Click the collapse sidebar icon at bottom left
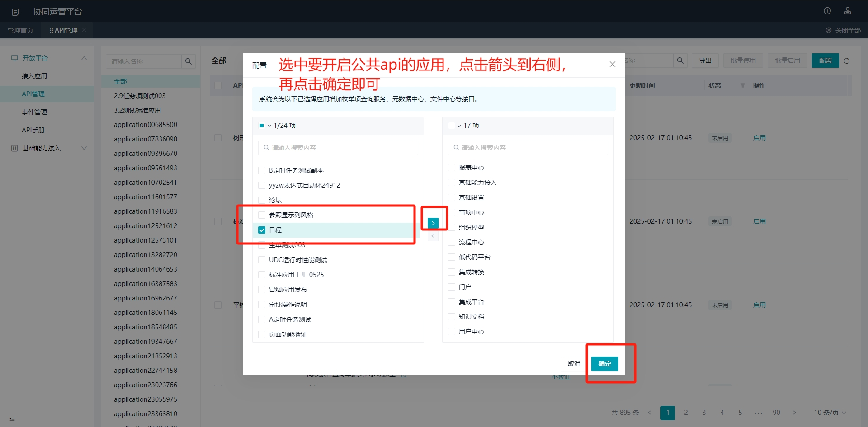868x427 pixels. tap(12, 418)
